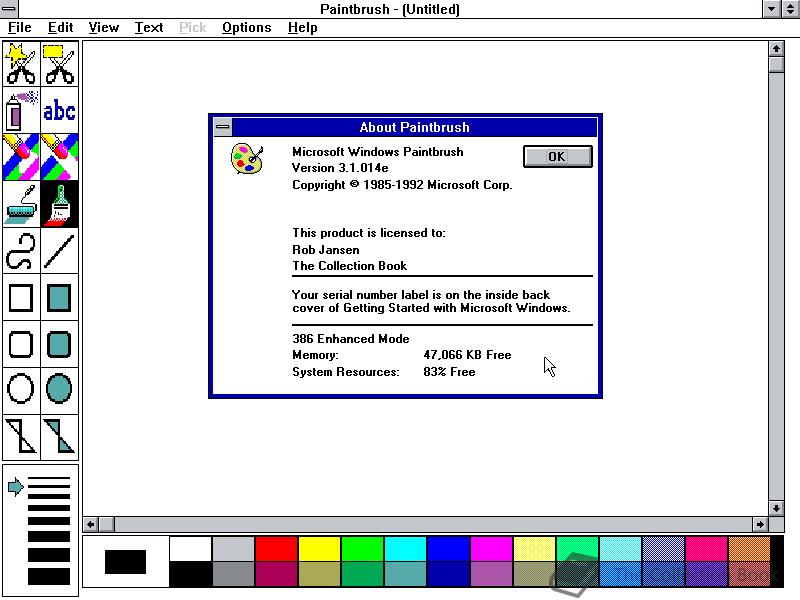Select the Filled Circle/Ellipse tool

60,389
